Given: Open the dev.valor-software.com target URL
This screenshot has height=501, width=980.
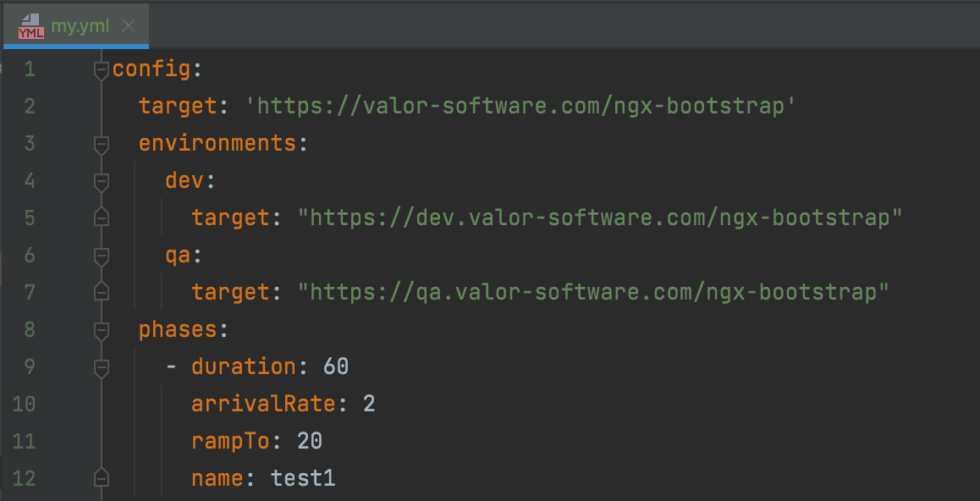Looking at the screenshot, I should pyautogui.click(x=599, y=218).
